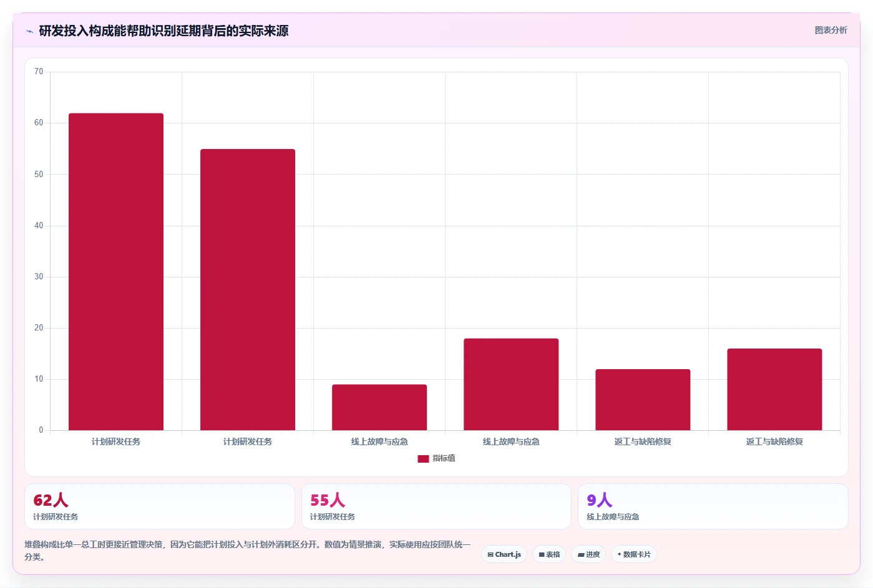Toggle the 指标值 legend label
This screenshot has height=588, width=873.
point(444,458)
